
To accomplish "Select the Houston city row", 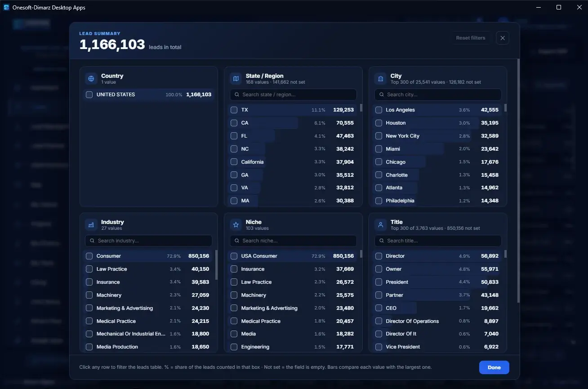I will pyautogui.click(x=438, y=123).
